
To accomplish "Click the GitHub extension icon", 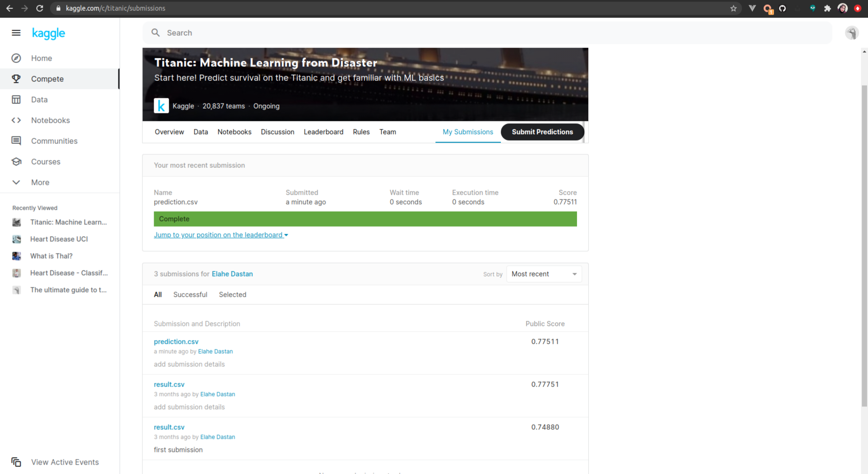I will click(782, 8).
